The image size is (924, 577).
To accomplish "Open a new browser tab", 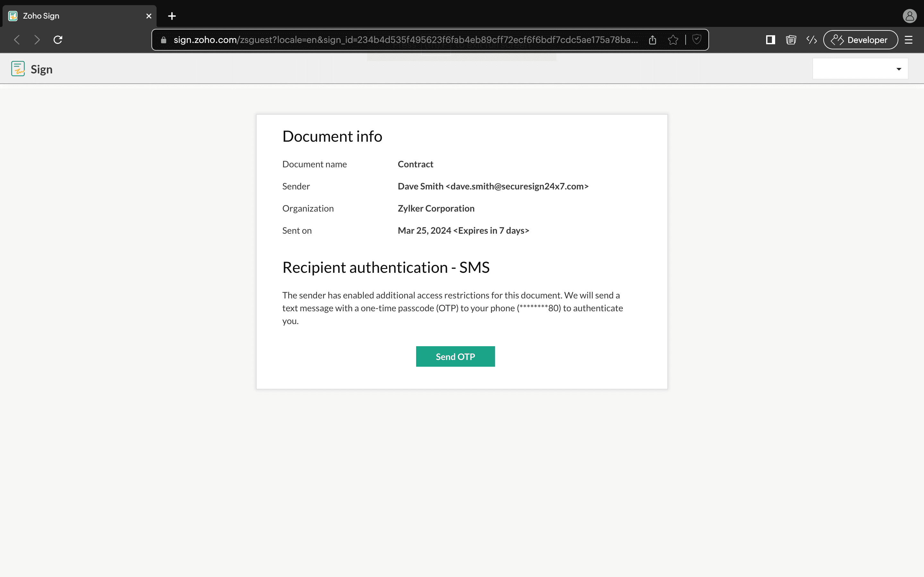I will tap(172, 16).
